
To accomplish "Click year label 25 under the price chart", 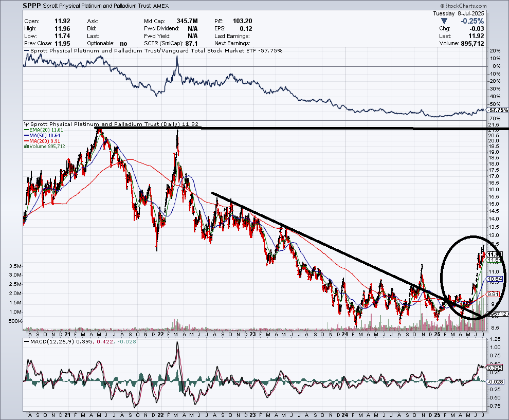I will click(x=437, y=334).
